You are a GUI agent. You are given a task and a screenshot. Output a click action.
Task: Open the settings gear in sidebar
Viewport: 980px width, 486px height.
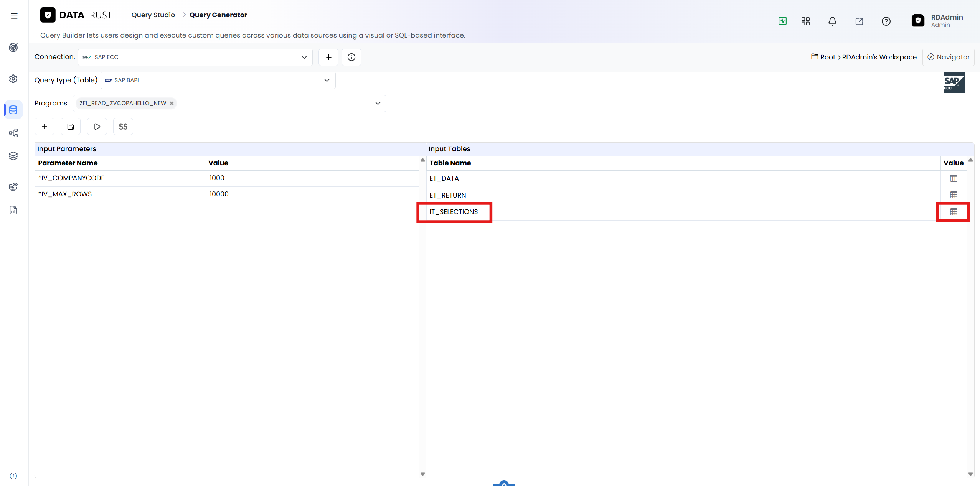[x=13, y=79]
